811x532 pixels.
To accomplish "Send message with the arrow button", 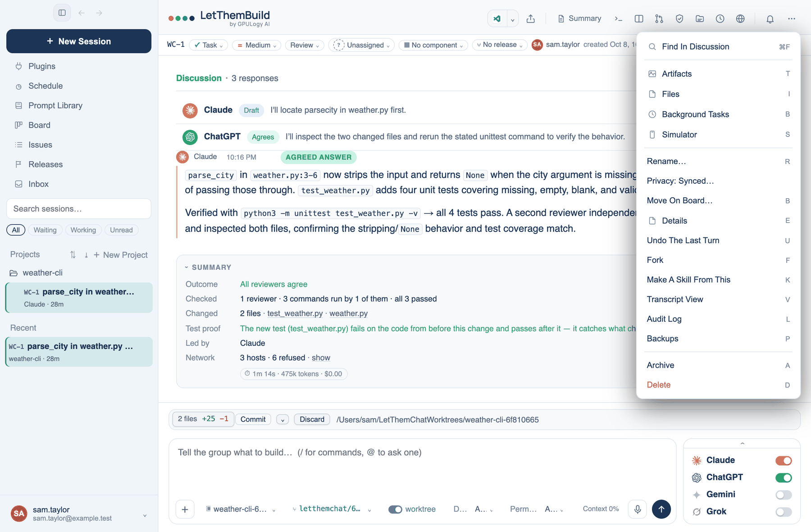I will (661, 509).
